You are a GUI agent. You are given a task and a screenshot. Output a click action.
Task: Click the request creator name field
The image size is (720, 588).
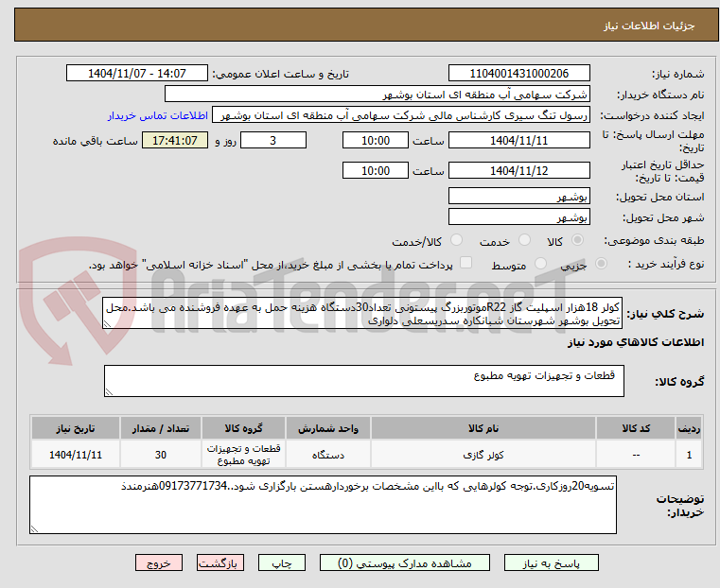(401, 115)
